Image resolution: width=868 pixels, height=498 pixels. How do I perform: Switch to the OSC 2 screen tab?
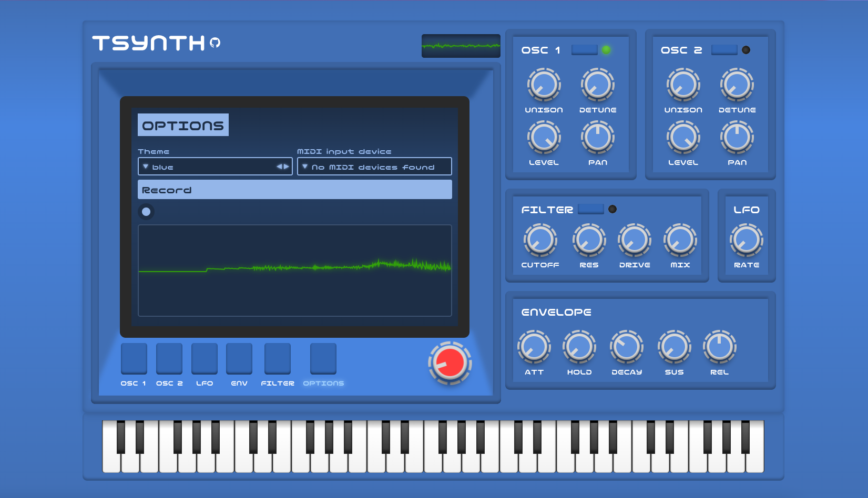coord(169,359)
